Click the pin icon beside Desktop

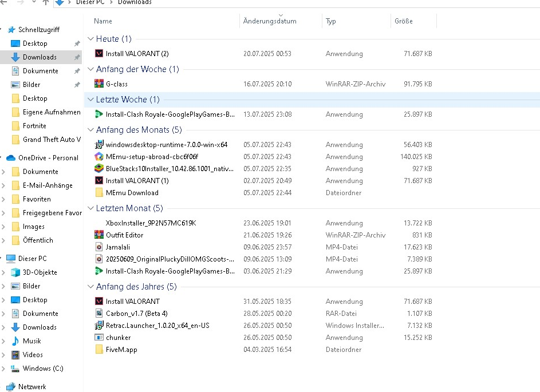pyautogui.click(x=77, y=43)
